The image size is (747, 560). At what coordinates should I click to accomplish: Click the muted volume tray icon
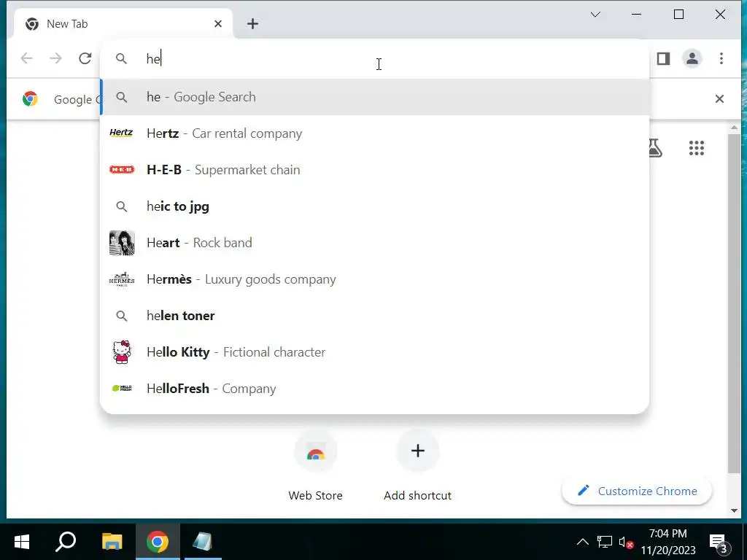(x=625, y=542)
